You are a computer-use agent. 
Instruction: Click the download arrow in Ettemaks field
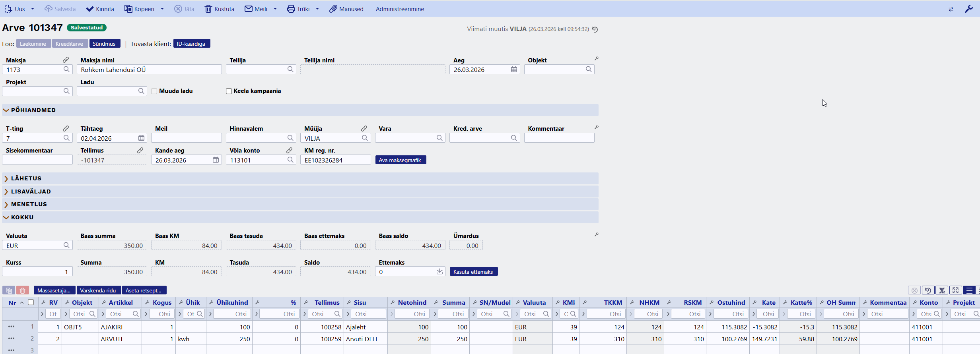pyautogui.click(x=439, y=272)
